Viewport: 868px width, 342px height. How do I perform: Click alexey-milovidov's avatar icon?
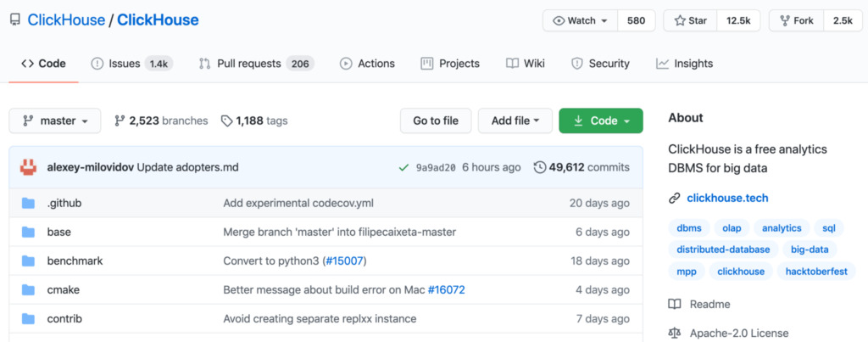point(29,167)
